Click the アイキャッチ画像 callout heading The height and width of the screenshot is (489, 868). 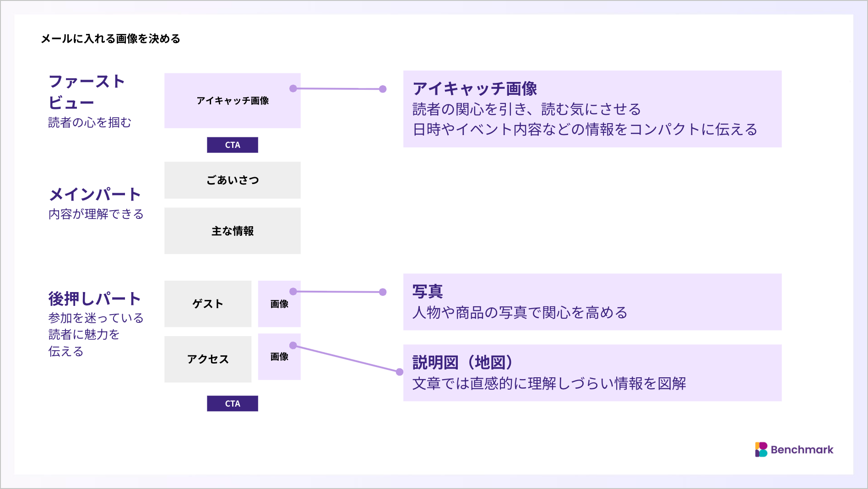pos(475,88)
